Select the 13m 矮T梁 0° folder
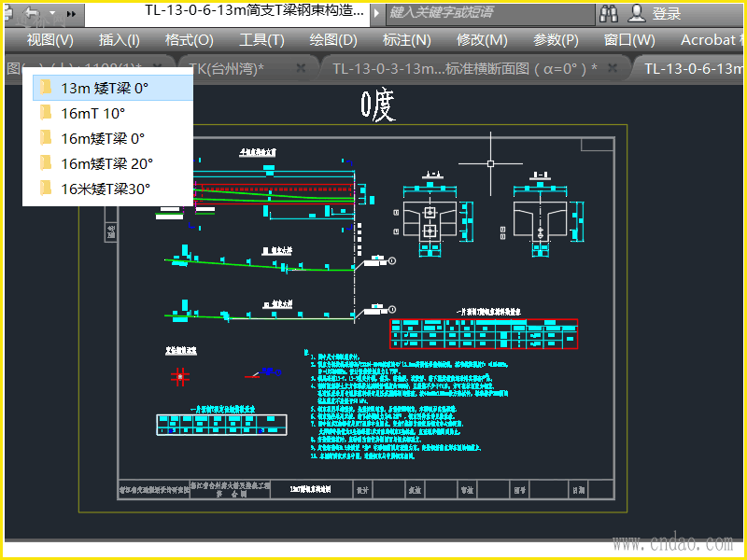747x560 pixels. (113, 88)
